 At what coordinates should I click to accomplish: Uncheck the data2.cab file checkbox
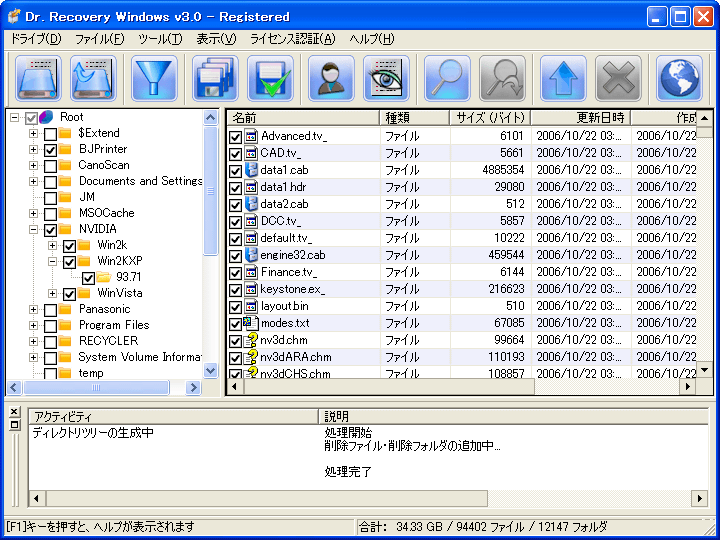236,205
